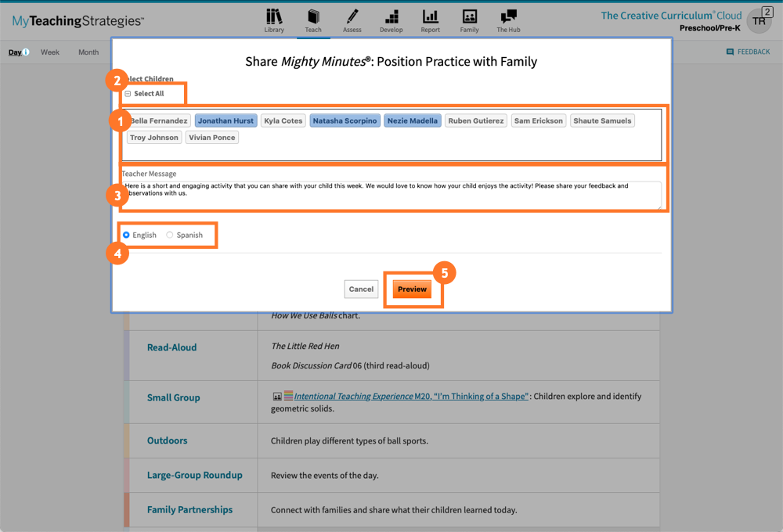Open the Report chart icon
This screenshot has width=783, height=532.
point(430,16)
